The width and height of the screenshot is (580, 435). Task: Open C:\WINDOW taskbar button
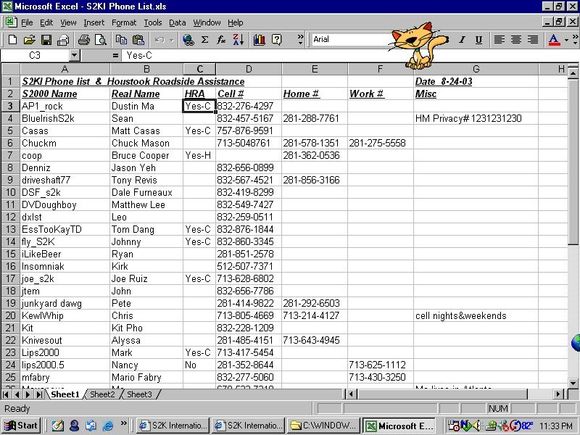[x=324, y=426]
